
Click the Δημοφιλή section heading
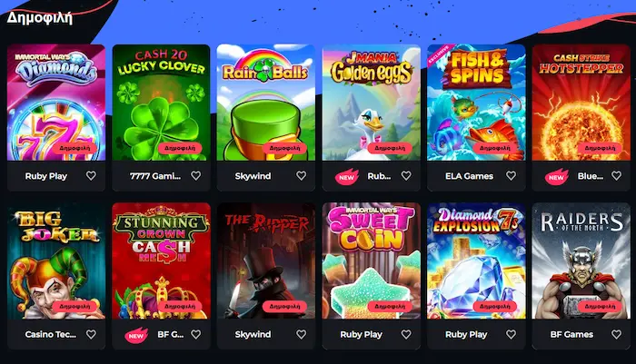coord(40,18)
